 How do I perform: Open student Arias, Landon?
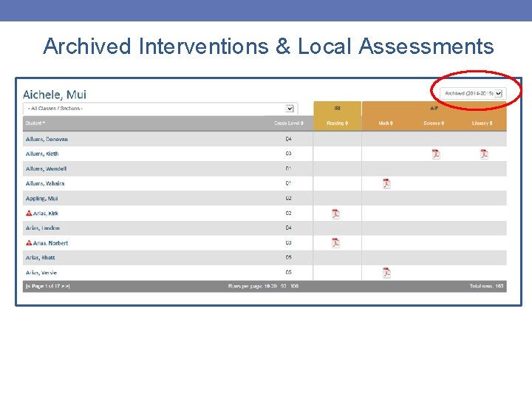[43, 228]
